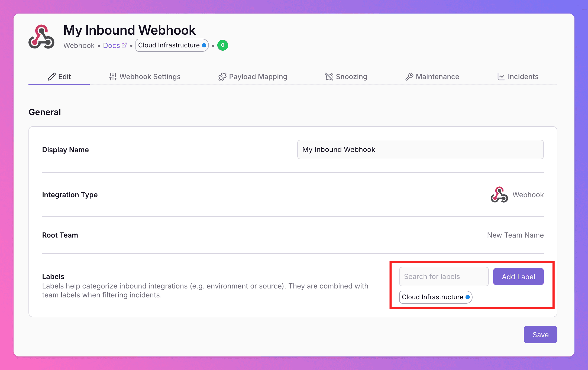
Task: Open the Docs link
Action: [x=111, y=46]
